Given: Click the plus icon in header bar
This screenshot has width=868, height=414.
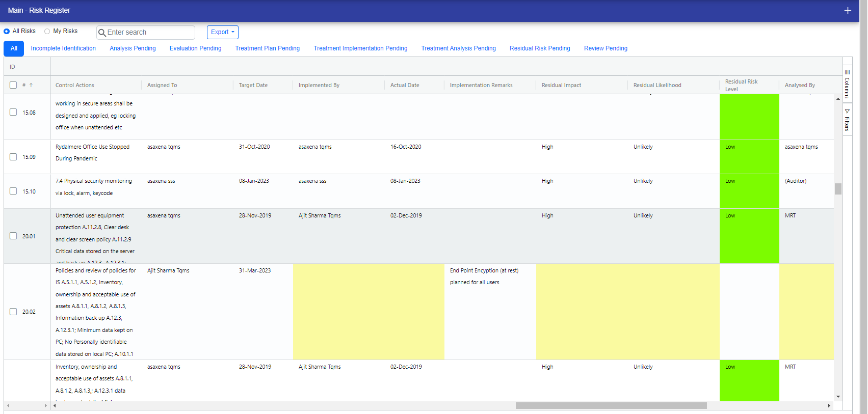Looking at the screenshot, I should [x=848, y=11].
